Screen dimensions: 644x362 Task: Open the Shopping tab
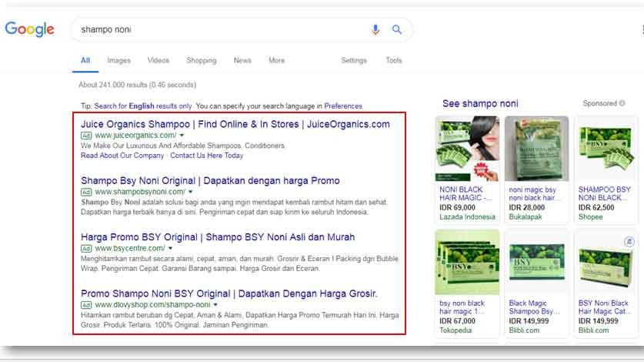202,61
